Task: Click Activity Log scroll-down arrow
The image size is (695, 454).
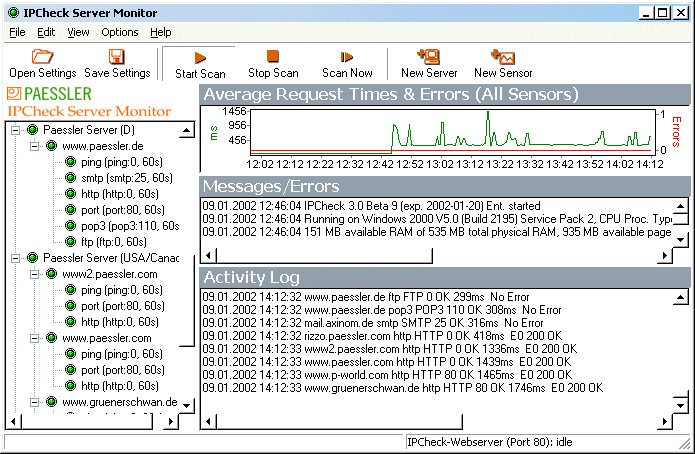Action: (680, 405)
